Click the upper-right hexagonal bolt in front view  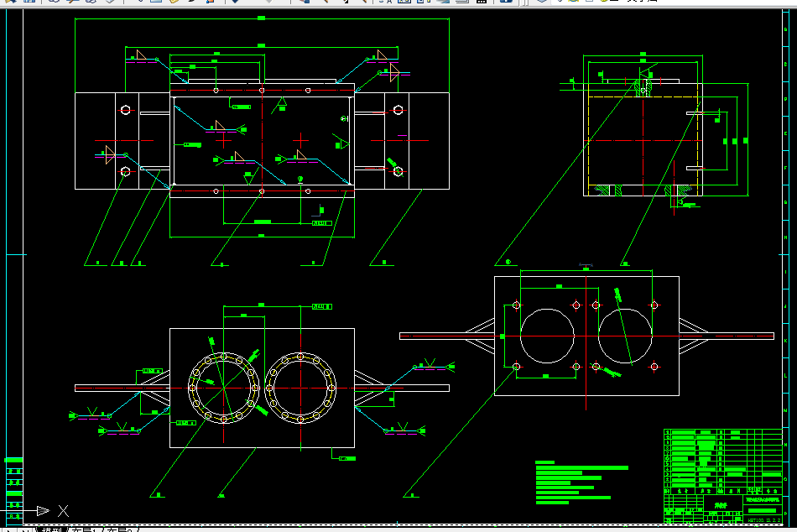coord(398,110)
